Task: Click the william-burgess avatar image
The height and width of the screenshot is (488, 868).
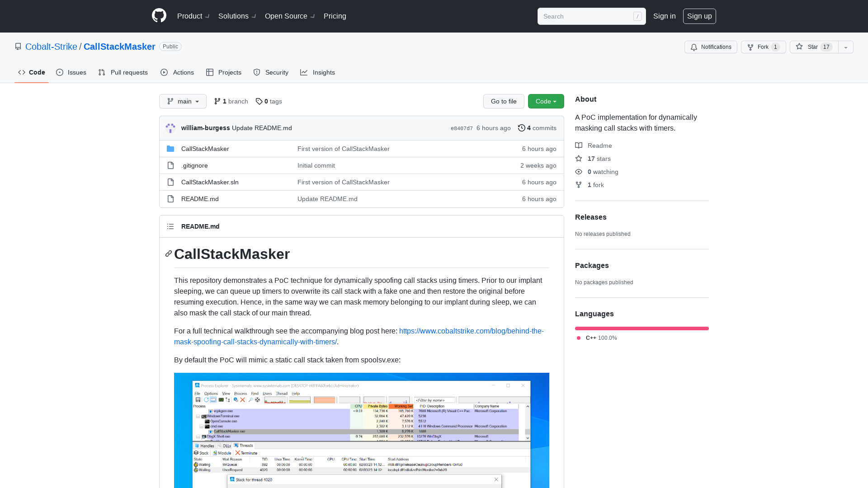Action: (170, 128)
